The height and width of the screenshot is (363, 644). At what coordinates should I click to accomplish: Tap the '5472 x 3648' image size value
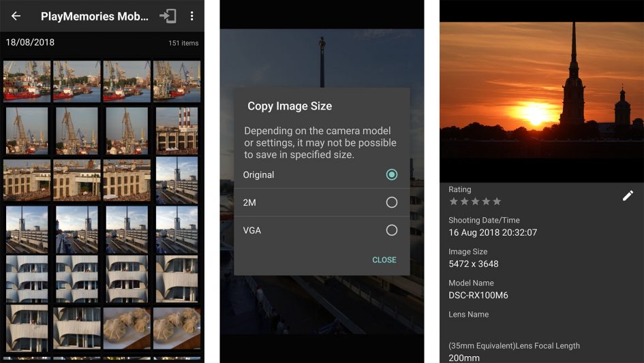(474, 264)
